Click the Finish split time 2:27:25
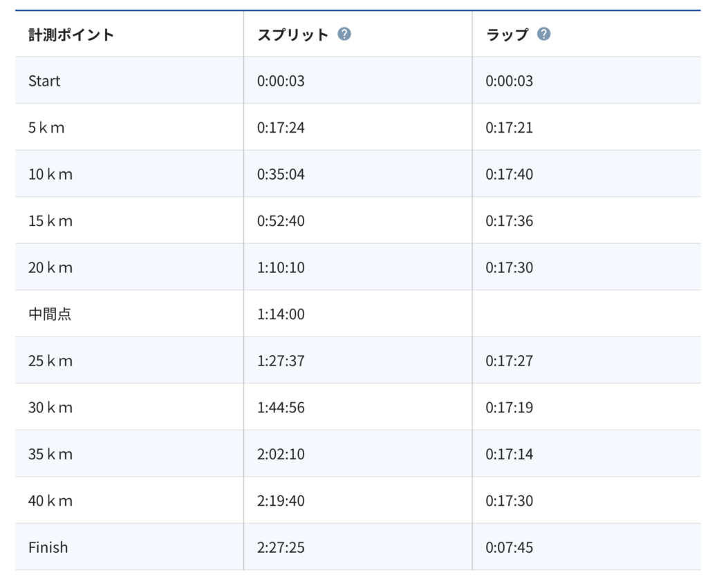Screen dimensions: 708x588 [x=281, y=547]
